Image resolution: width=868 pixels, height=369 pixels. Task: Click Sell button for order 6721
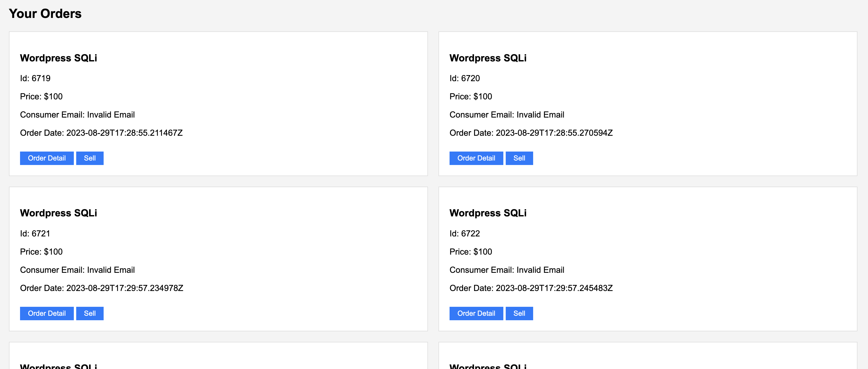(x=90, y=313)
